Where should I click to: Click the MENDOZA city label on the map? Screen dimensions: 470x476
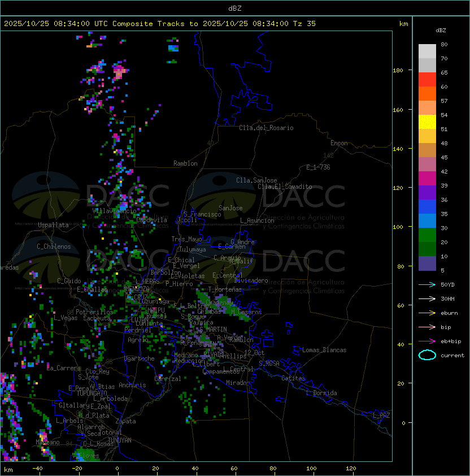137,288
